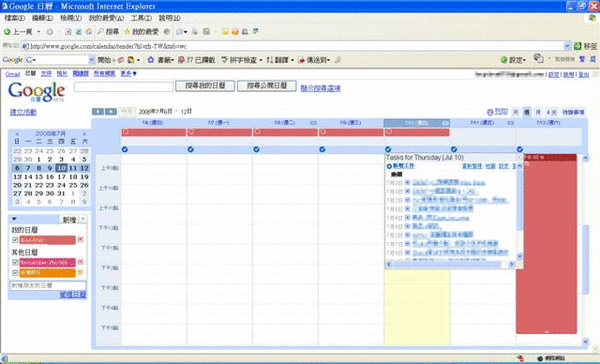Click the task check icon under Tuesday 7/8
This screenshot has width=600, height=364.
pos(256,149)
